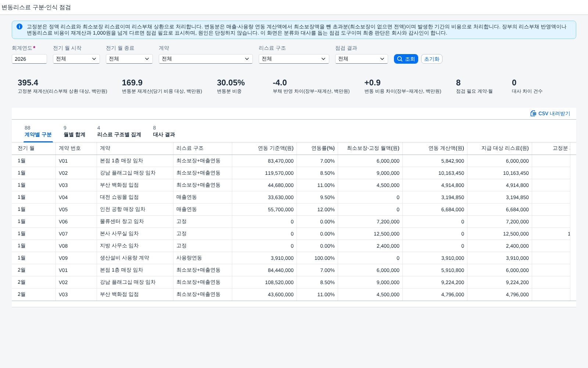This screenshot has width=588, height=368.
Task: Switch to the 월별 합계 tab
Action: tap(75, 132)
